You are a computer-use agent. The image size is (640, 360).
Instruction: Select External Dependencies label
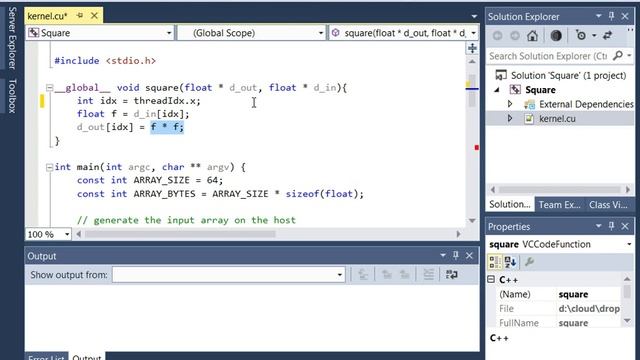(x=586, y=104)
